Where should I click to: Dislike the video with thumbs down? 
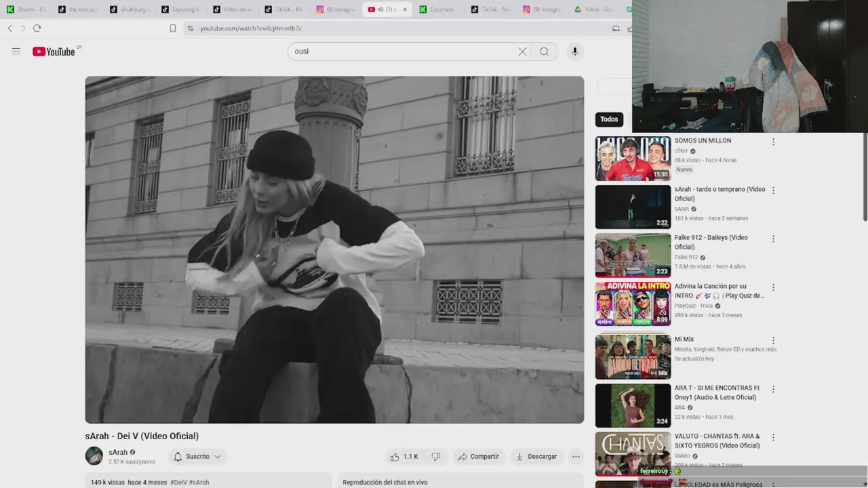[436, 457]
